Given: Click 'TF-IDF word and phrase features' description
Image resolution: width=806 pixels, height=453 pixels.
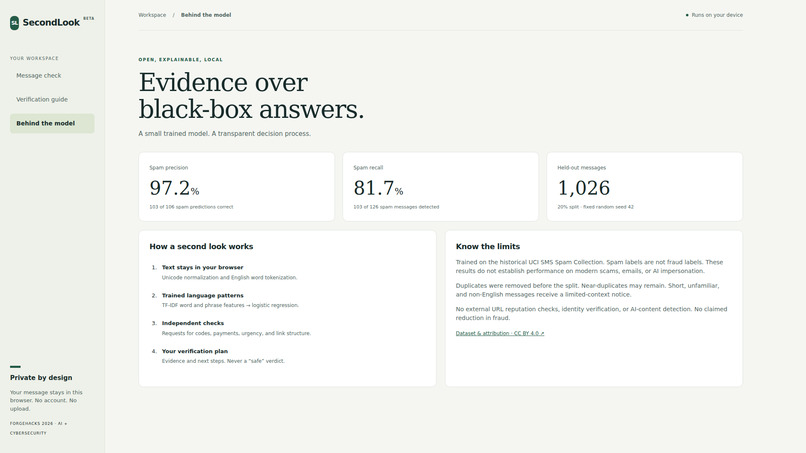Looking at the screenshot, I should 230,305.
